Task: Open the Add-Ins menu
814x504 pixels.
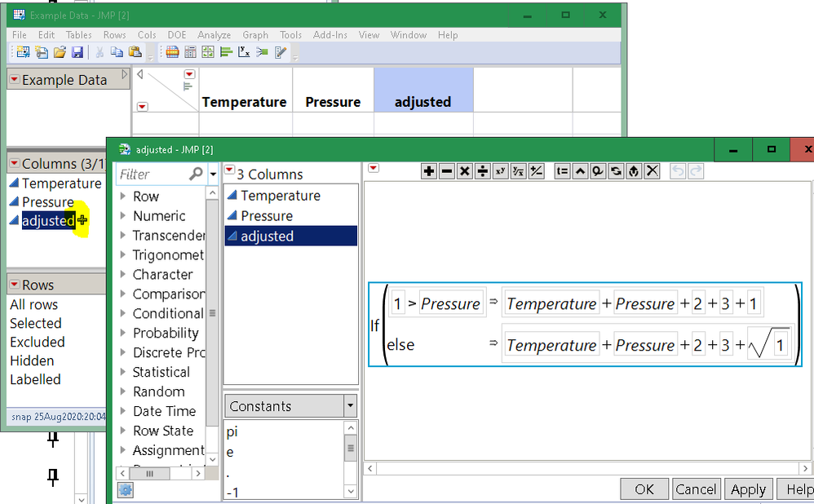Action: (x=330, y=35)
